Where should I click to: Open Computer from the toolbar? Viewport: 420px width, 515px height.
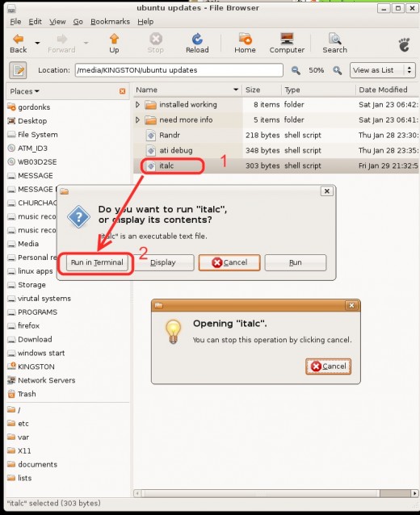[287, 43]
